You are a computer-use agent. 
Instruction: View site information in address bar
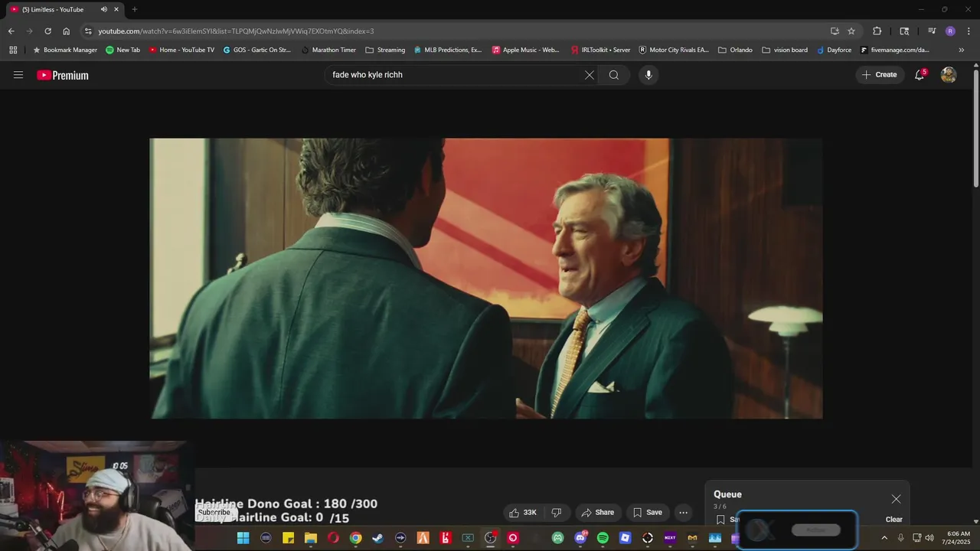coord(88,31)
